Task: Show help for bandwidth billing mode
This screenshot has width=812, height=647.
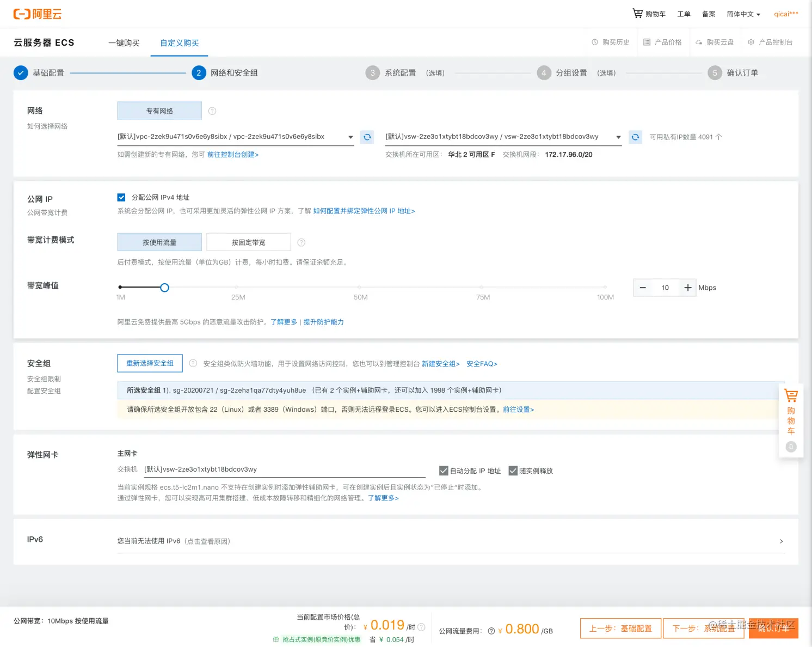Action: [302, 242]
